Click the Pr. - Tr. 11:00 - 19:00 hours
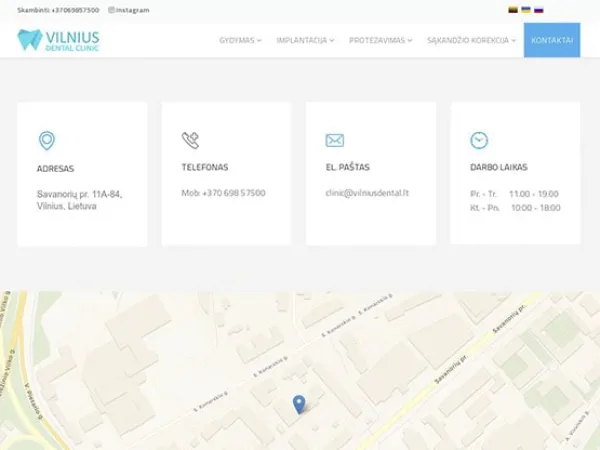Viewport: 600px width, 450px height. (x=514, y=194)
